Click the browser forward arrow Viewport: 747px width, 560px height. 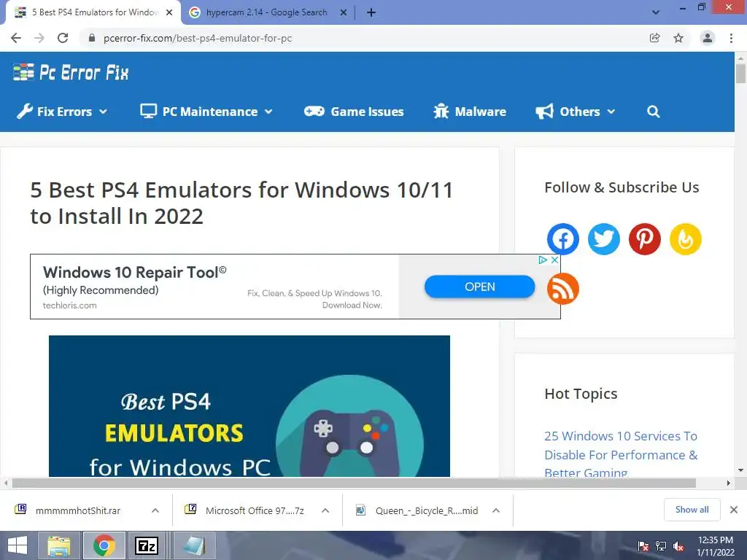39,38
